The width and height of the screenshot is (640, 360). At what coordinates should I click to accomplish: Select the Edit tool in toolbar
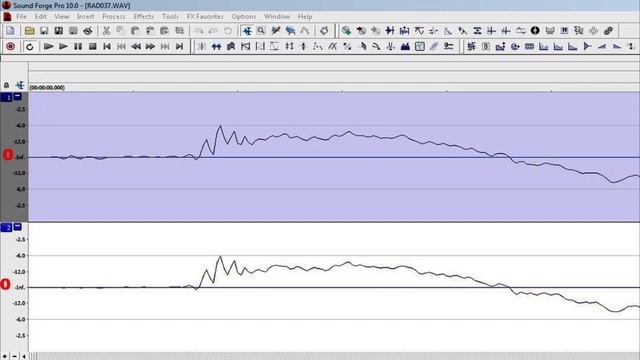247,31
